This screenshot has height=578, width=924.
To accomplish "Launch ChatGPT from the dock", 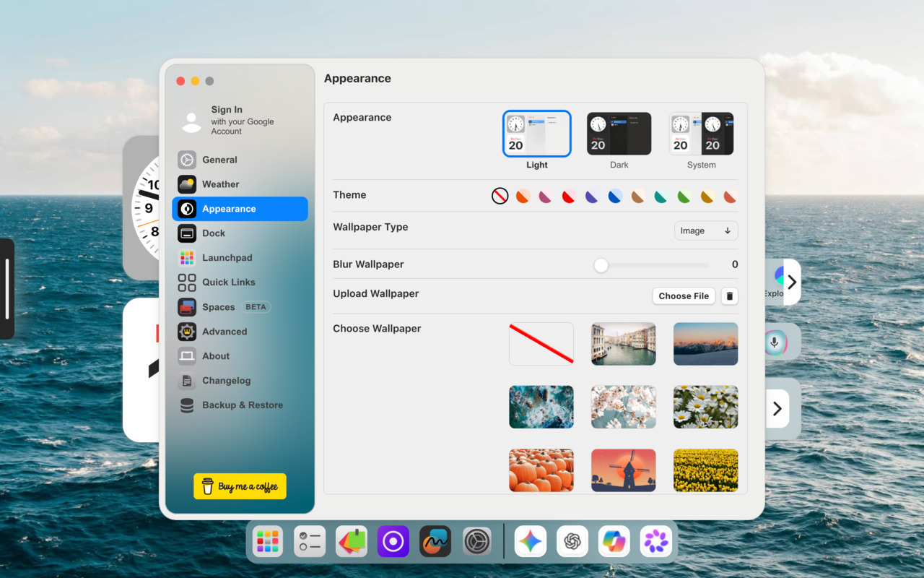I will point(572,541).
